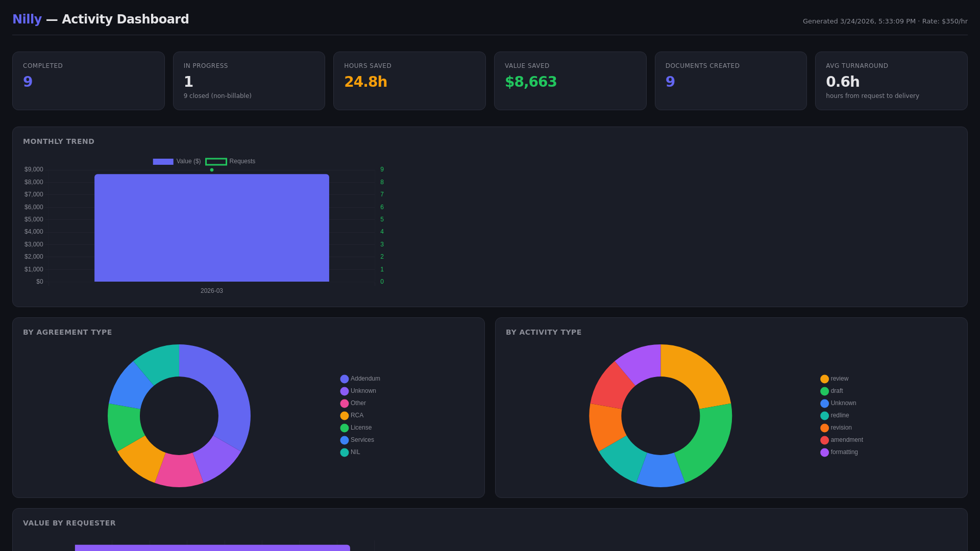
Task: Toggle the Unknown agreement type legend entry
Action: point(358,391)
